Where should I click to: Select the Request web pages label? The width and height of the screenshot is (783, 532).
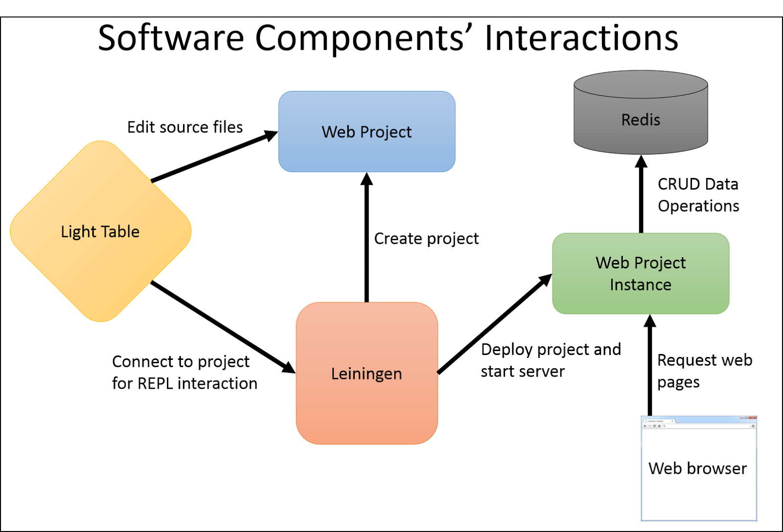pyautogui.click(x=705, y=371)
